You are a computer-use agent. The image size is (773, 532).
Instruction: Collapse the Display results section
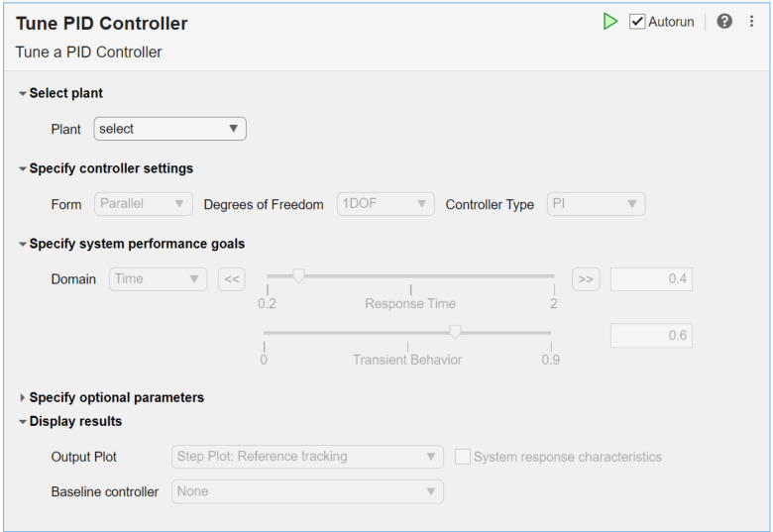[x=23, y=421]
